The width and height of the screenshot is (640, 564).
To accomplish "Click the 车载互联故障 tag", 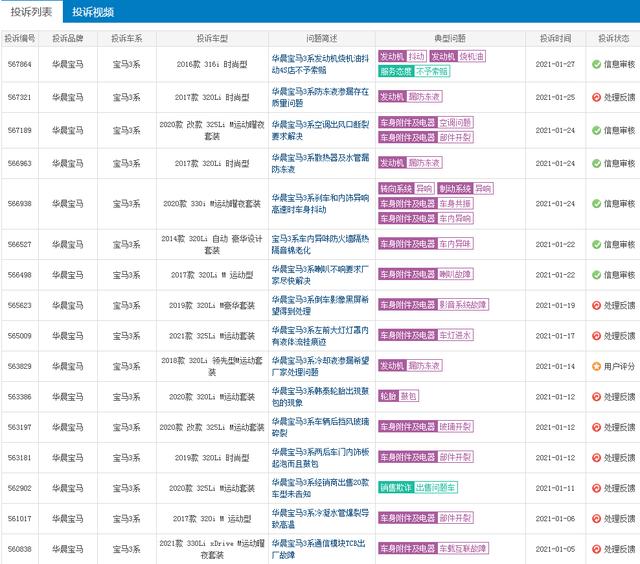I will (x=433, y=548).
